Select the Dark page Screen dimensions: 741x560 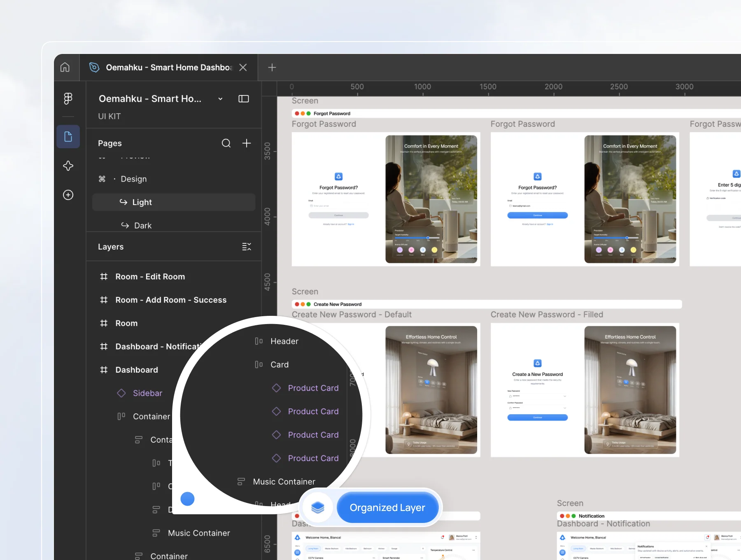point(143,226)
